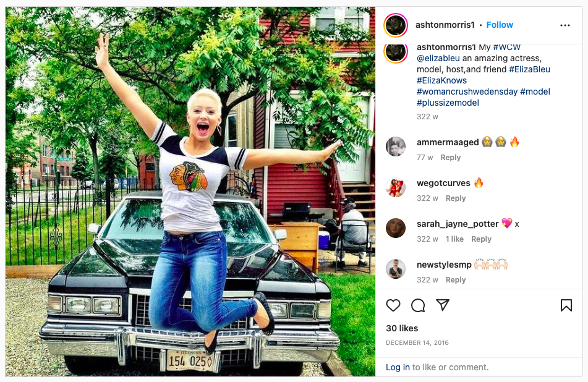Image resolution: width=588 pixels, height=382 pixels.
Task: Open comments via speech bubble icon
Action: click(418, 305)
